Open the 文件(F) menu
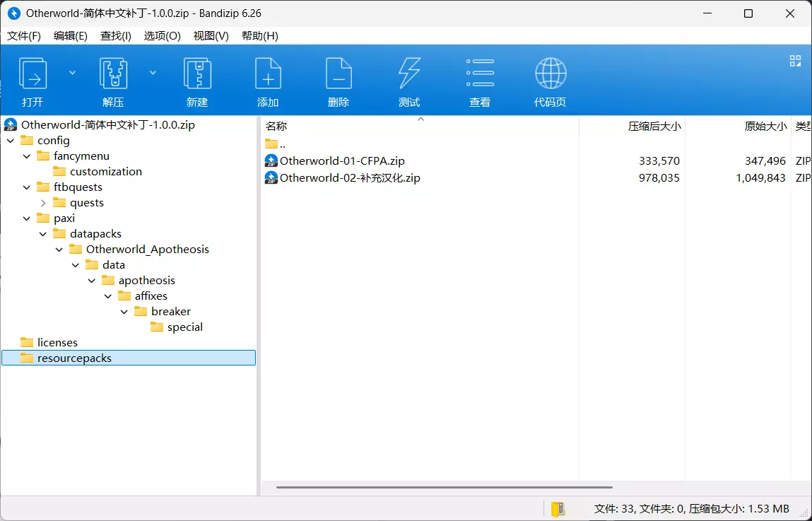This screenshot has width=812, height=521. click(x=24, y=36)
